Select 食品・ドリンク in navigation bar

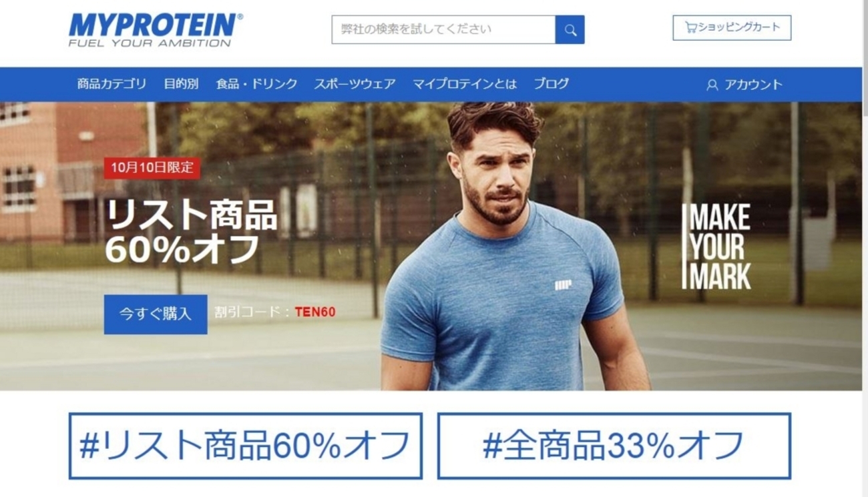(256, 84)
